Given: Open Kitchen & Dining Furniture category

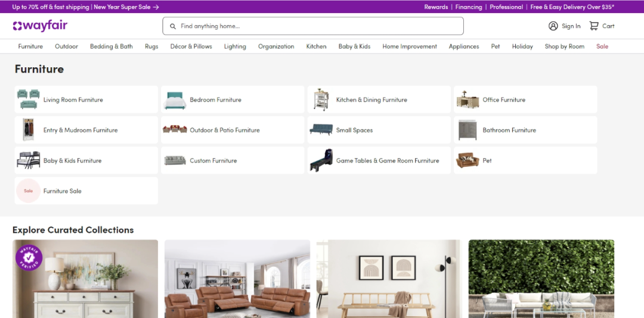Looking at the screenshot, I should click(379, 99).
